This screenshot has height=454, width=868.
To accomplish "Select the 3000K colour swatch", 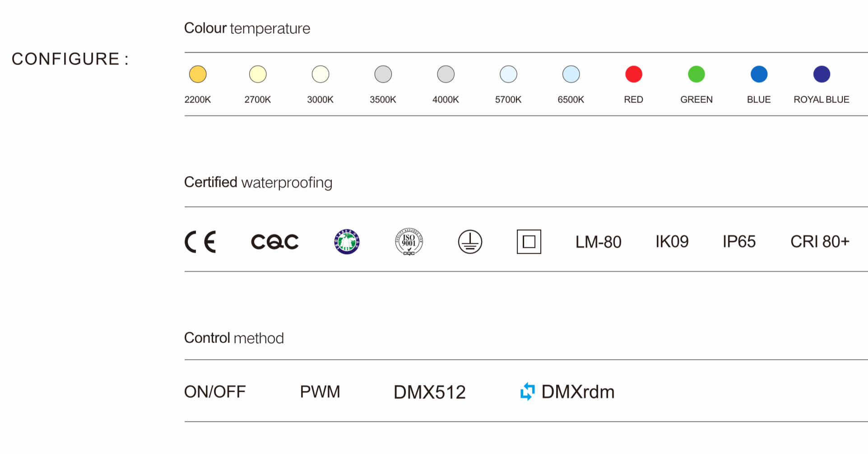I will [320, 74].
